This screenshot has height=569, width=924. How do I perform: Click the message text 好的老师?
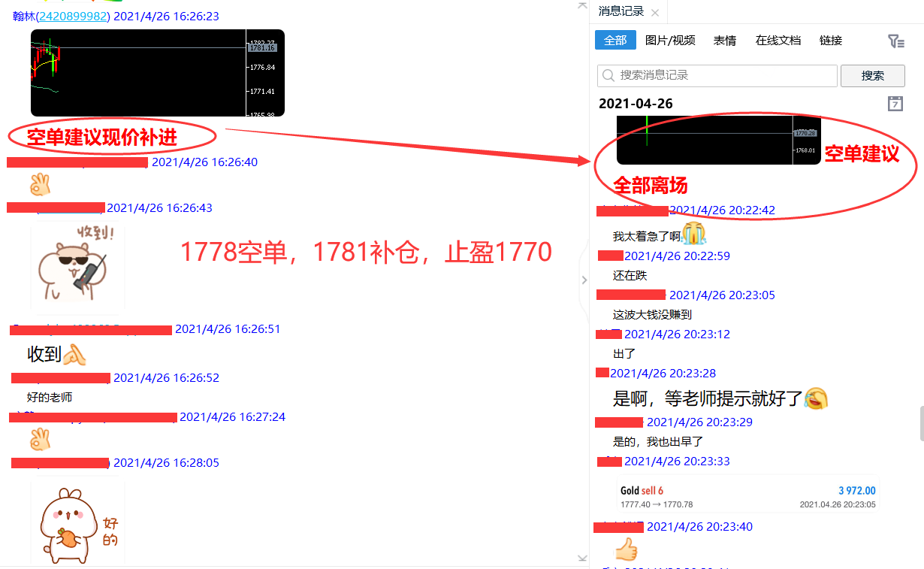click(x=50, y=397)
